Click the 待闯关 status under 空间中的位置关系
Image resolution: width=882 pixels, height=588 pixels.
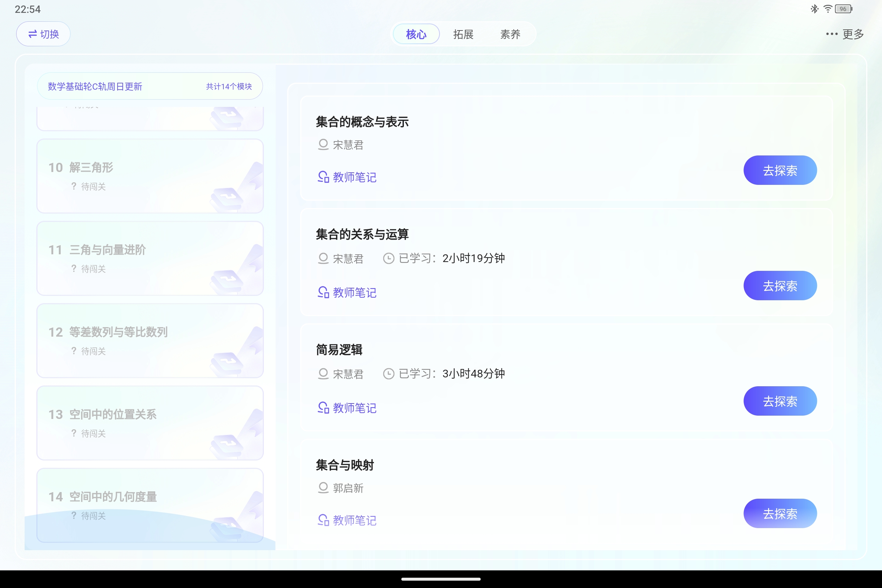93,434
